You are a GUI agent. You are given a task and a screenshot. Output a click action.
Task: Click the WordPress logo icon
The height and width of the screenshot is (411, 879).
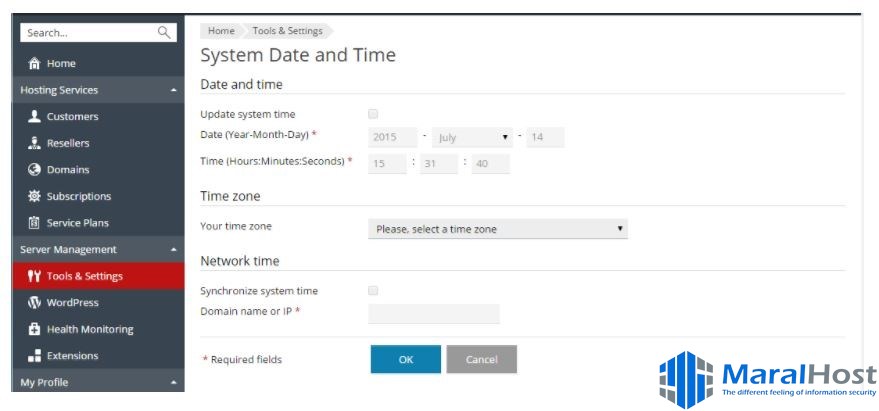35,302
